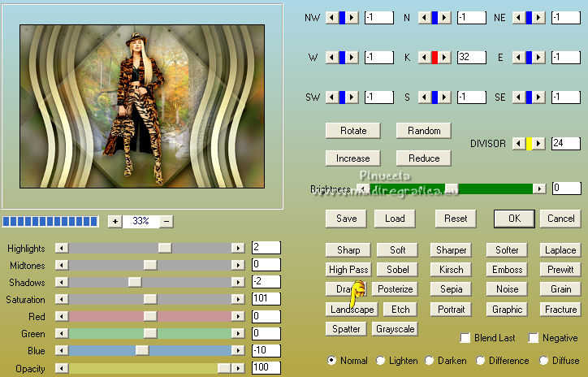The width and height of the screenshot is (588, 377).
Task: Apply the Sharper preset
Action: click(x=451, y=249)
